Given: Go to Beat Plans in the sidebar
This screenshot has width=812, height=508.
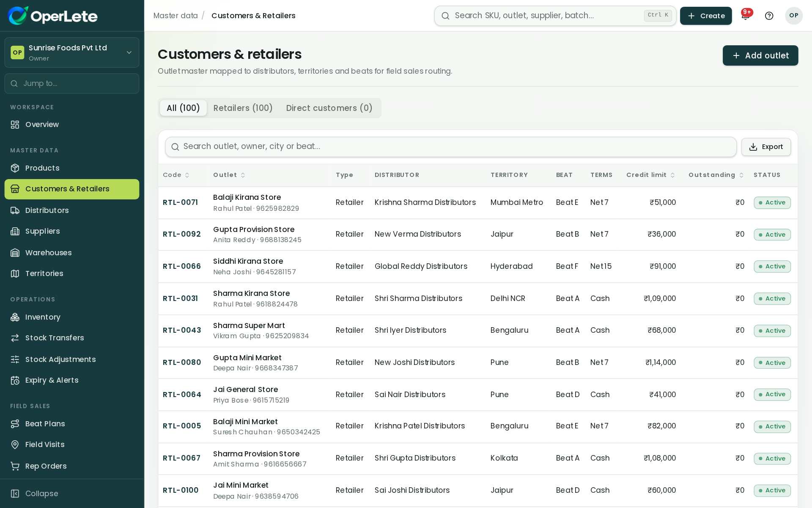Looking at the screenshot, I should tap(72, 424).
